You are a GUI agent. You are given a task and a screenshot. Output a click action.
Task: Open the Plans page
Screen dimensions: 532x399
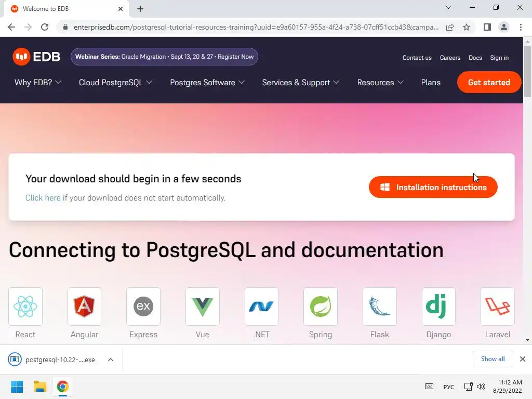pyautogui.click(x=431, y=83)
